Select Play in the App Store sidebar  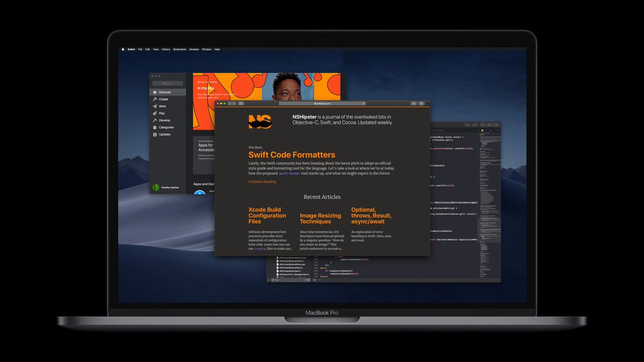(167, 113)
